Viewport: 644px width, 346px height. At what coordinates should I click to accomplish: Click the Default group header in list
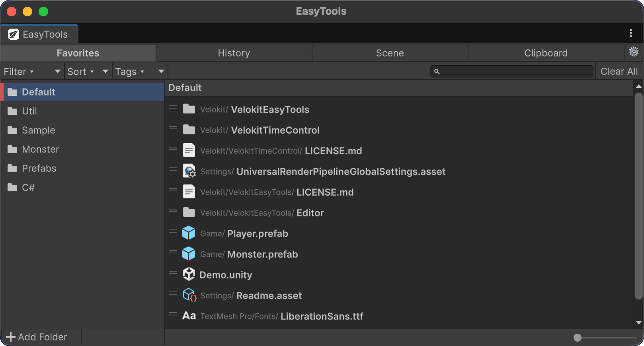coord(399,88)
